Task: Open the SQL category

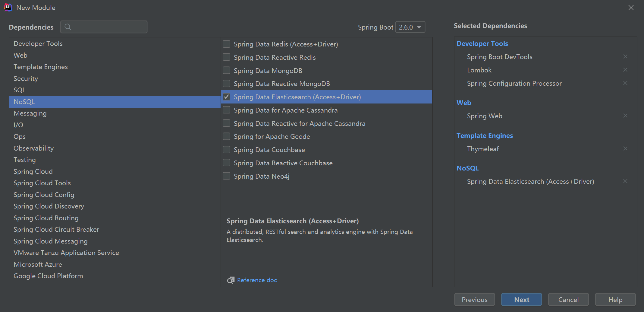Action: [115, 90]
